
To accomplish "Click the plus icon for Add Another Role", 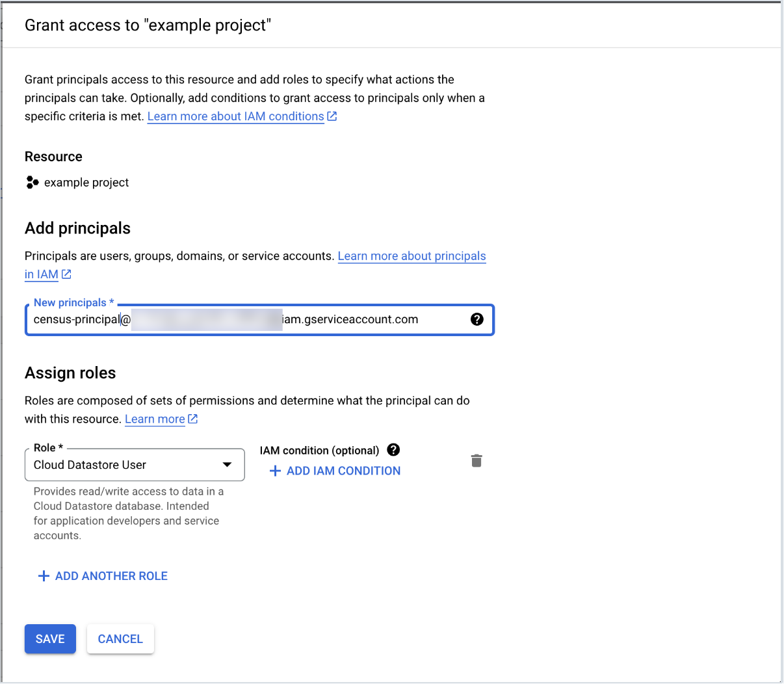I will pos(44,576).
